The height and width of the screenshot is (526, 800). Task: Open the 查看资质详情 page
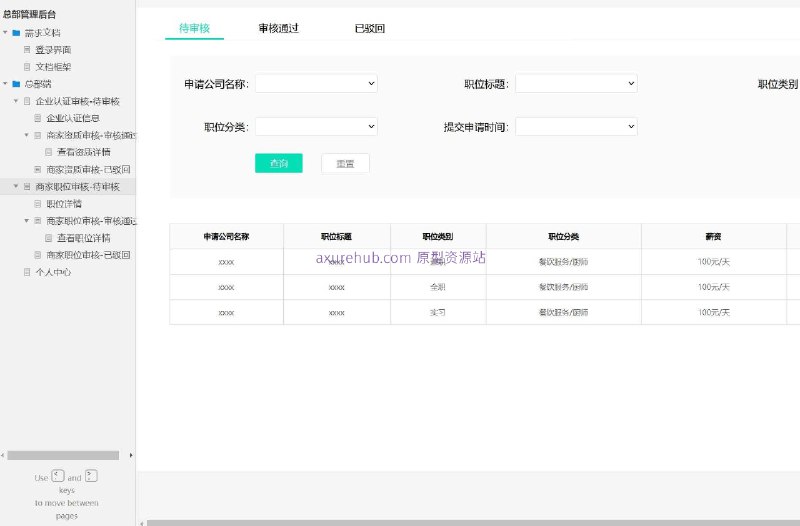(84, 152)
